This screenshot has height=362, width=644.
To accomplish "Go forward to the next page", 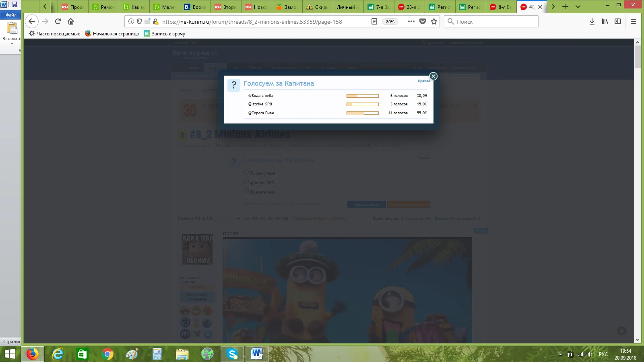I will pos(45,21).
